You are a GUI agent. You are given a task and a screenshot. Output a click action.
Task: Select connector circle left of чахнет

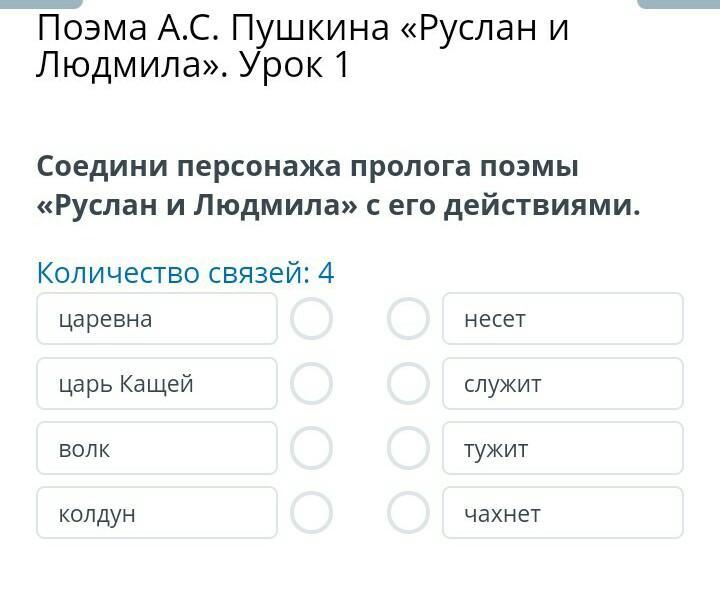coord(408,513)
